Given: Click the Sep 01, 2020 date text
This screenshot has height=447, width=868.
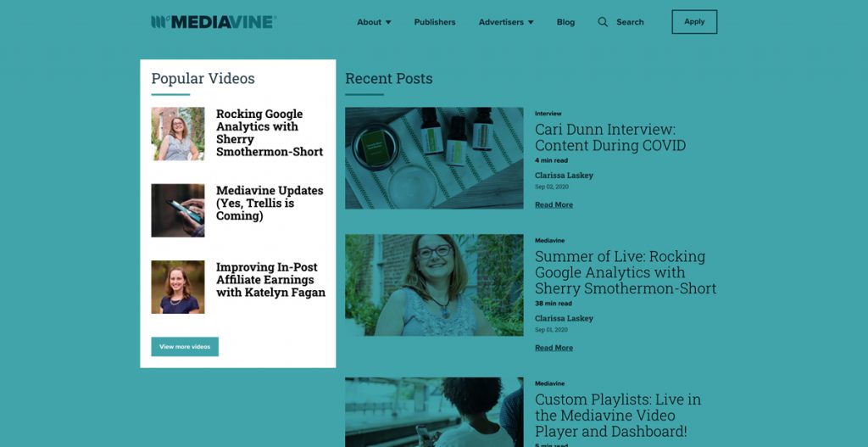Looking at the screenshot, I should coord(551,330).
